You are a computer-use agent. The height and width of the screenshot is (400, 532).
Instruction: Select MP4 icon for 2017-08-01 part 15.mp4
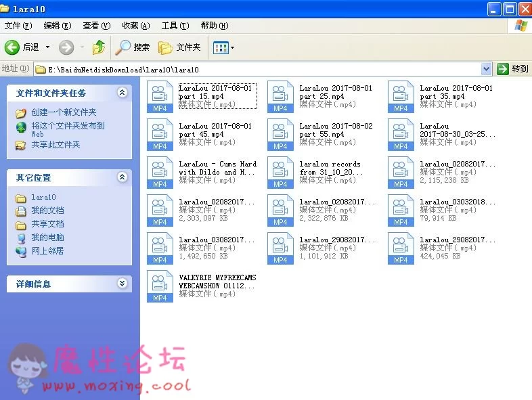(x=160, y=97)
